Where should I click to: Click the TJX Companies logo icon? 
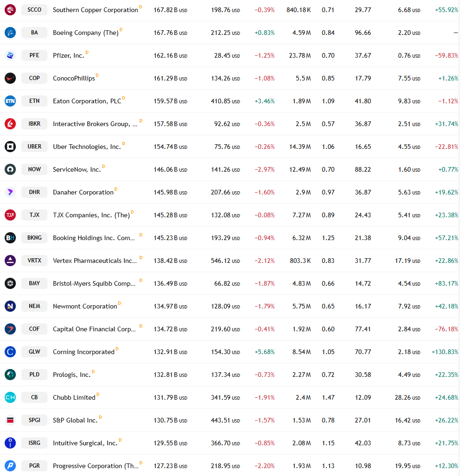pos(10,215)
